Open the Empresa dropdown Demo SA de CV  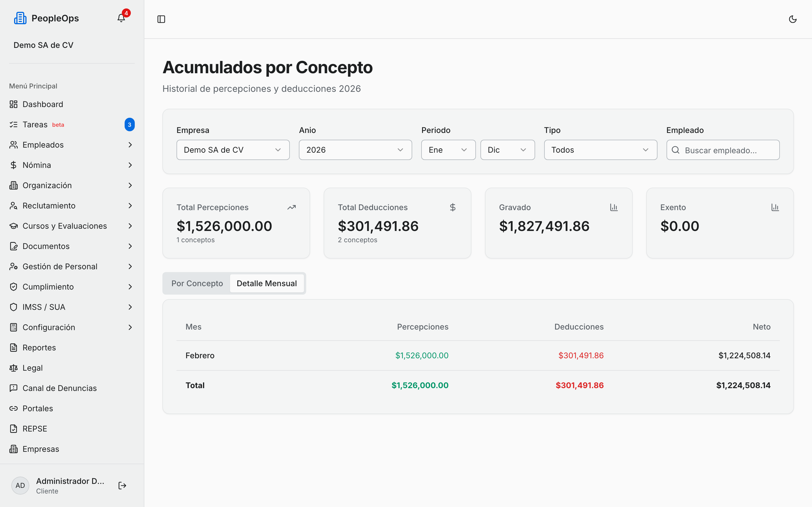pyautogui.click(x=233, y=150)
